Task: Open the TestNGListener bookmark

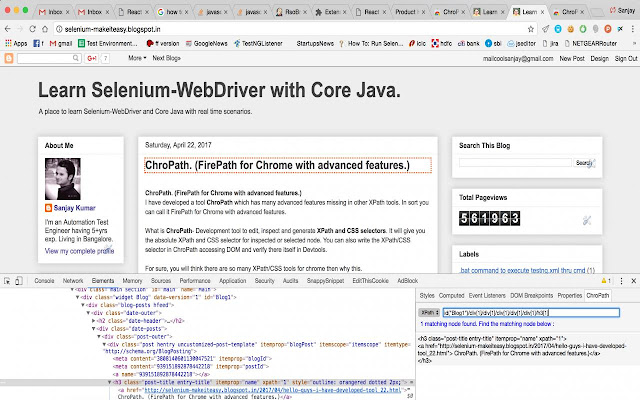Action: [258, 43]
